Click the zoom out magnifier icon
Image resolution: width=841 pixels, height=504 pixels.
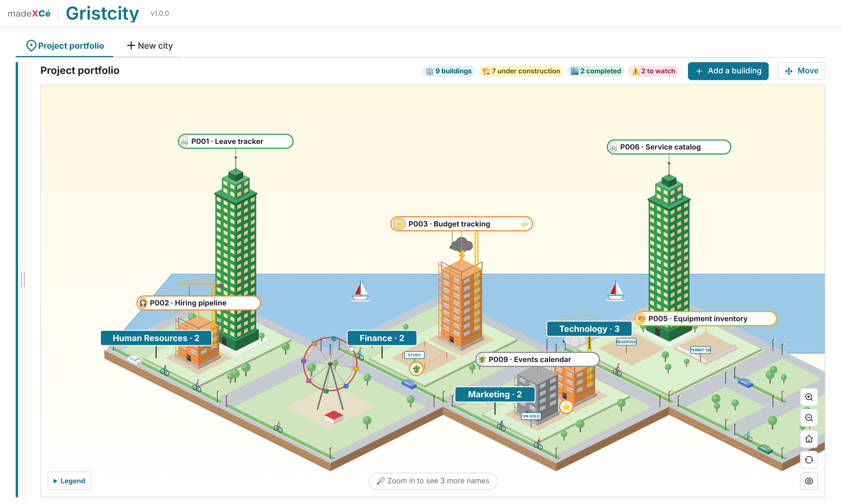tap(809, 418)
